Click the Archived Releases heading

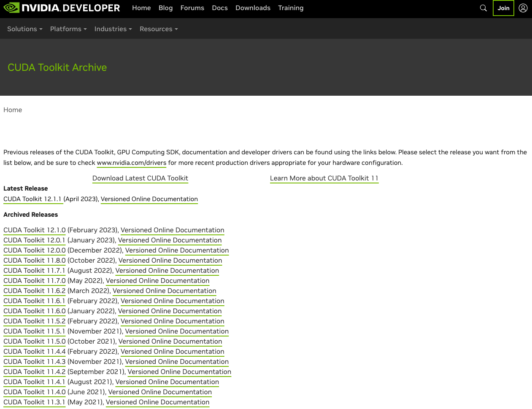coord(31,215)
